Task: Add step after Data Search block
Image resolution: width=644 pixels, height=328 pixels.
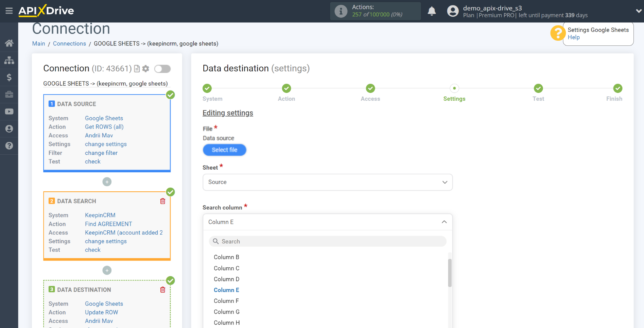Action: click(107, 270)
